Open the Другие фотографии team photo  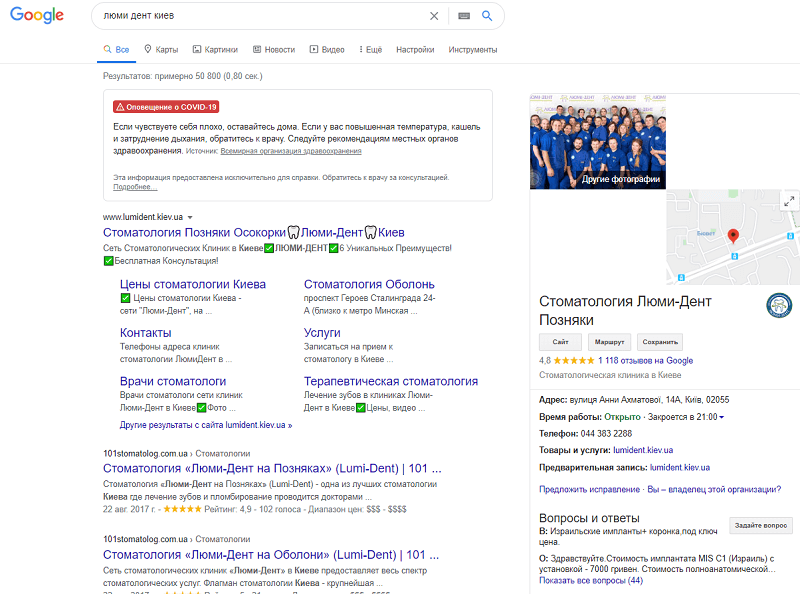tap(597, 143)
